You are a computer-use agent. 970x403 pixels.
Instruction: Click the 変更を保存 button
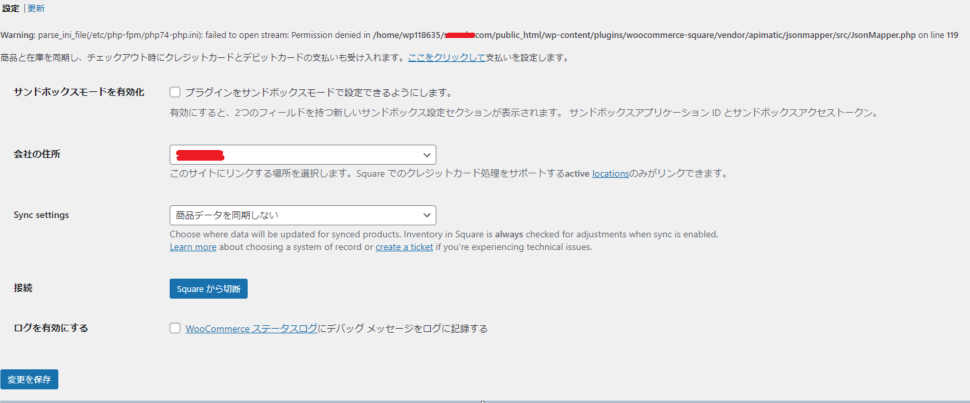tap(29, 379)
